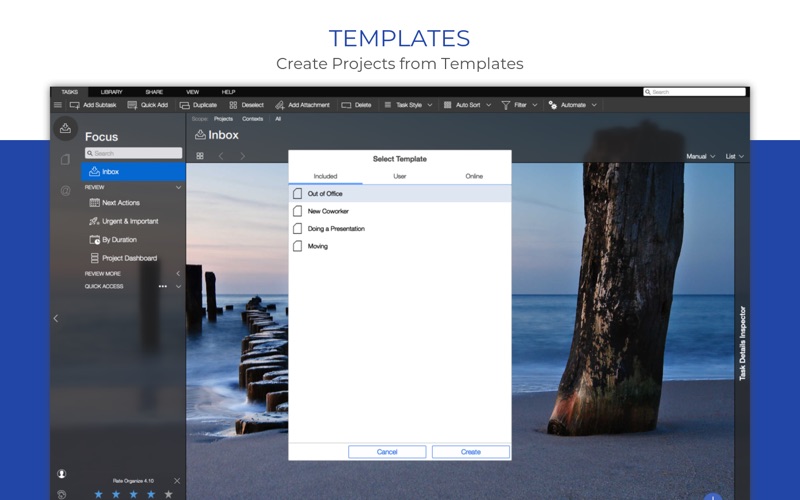Click the hamburger menu icon in toolbar

click(x=58, y=105)
